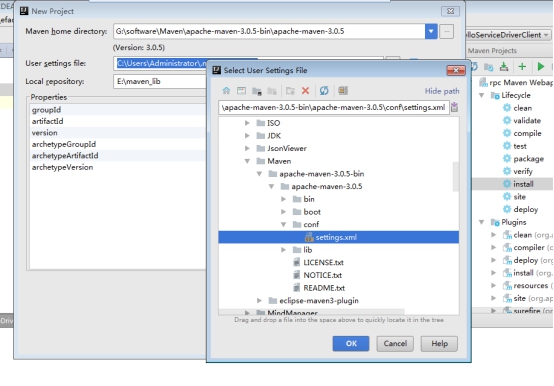Click download sources icon in Maven Projects
554x386 pixels.
click(504, 66)
